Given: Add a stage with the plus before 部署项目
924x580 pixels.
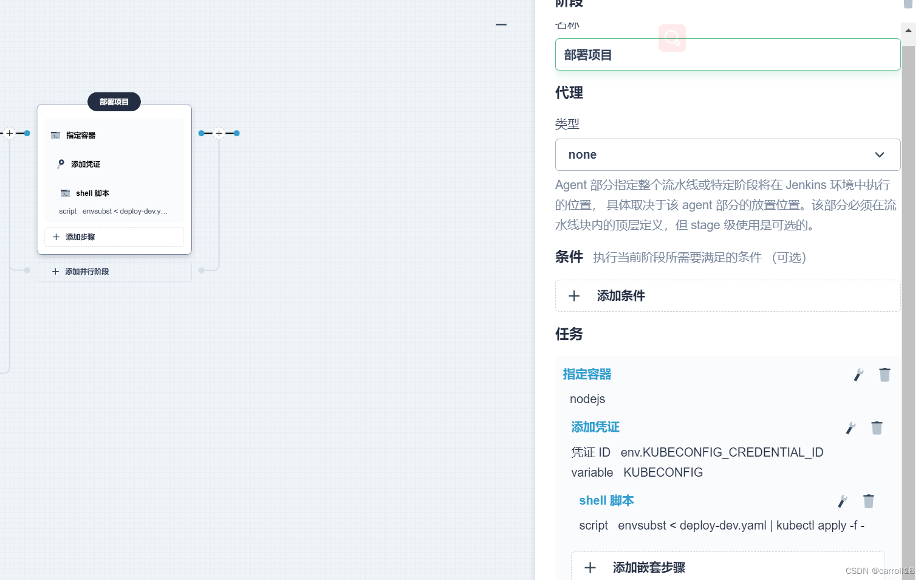Looking at the screenshot, I should pyautogui.click(x=9, y=133).
